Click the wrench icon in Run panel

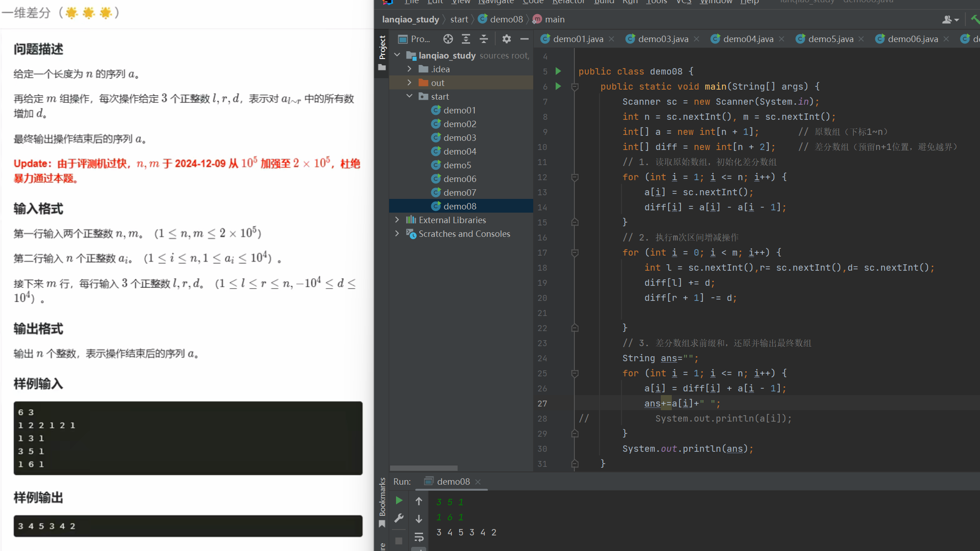click(399, 518)
